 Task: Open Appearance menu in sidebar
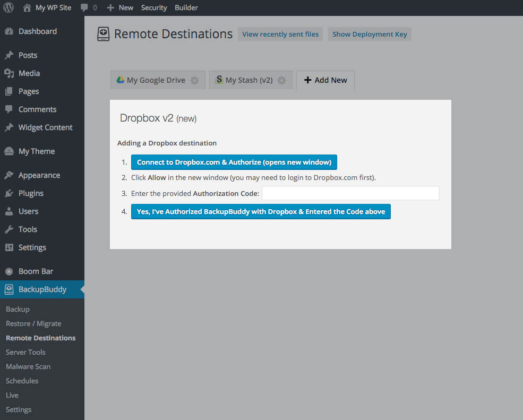42,175
